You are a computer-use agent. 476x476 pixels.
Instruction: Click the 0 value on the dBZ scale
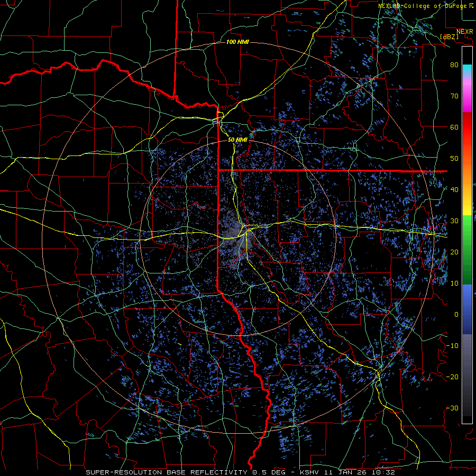(456, 315)
